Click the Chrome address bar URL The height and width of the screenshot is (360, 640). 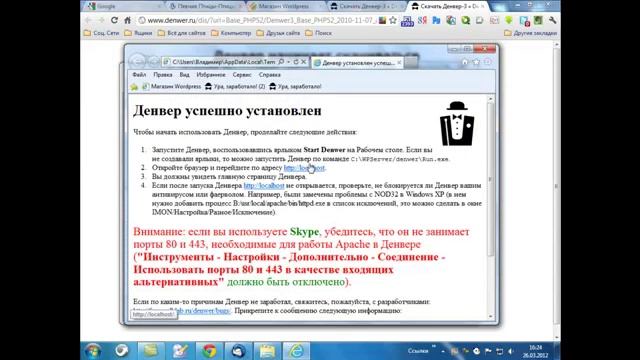click(261, 20)
